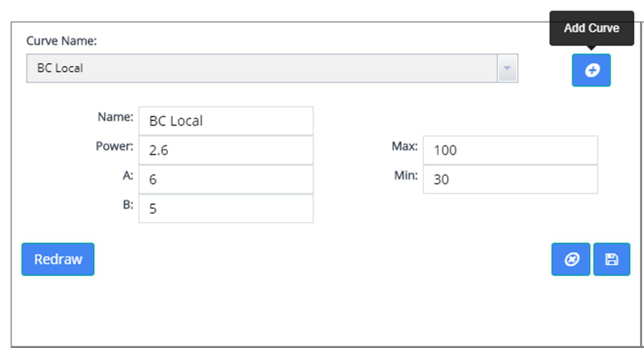Click the "Name:" field label
Screen dimensions: 644x348
115,117
